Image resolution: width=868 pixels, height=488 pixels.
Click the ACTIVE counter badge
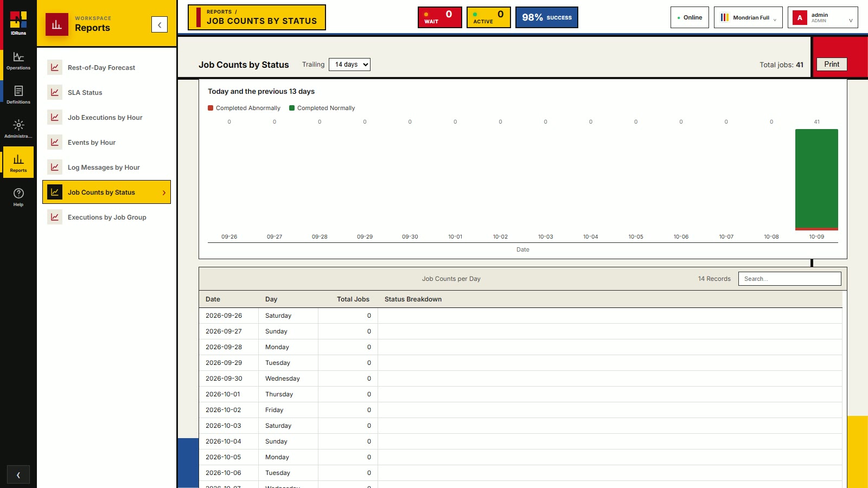click(x=489, y=17)
